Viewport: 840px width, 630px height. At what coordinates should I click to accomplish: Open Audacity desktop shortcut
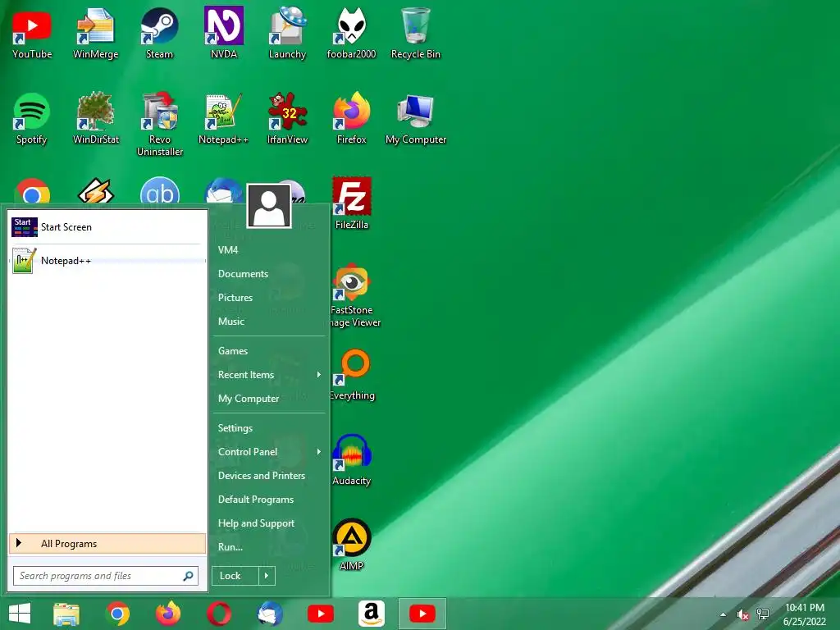[x=351, y=459]
